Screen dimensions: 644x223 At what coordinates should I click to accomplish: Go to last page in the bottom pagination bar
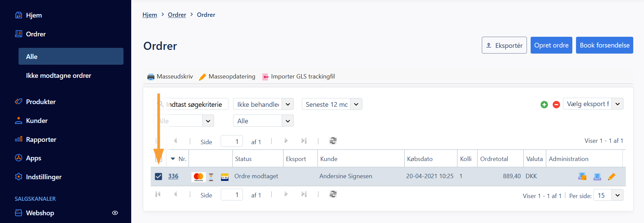[x=304, y=194]
